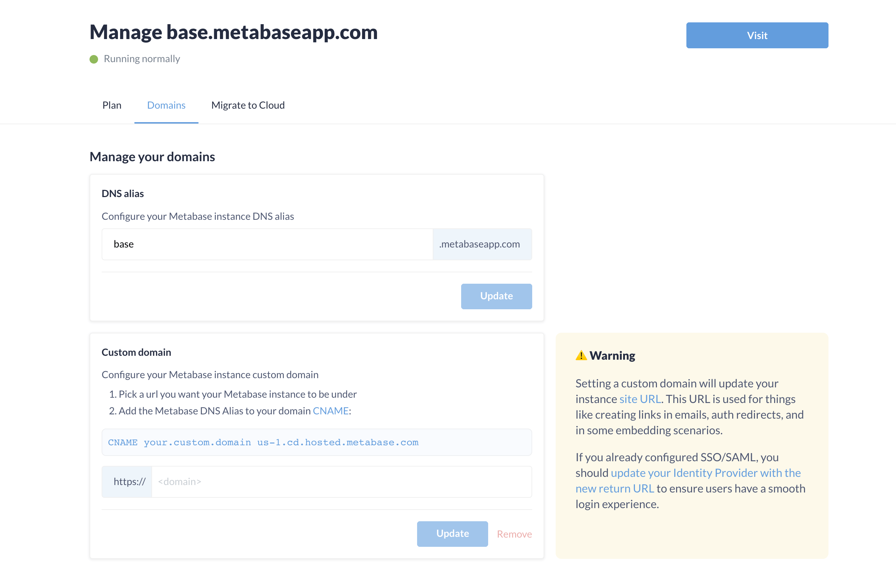Click the DNS alias subdomain input field
The height and width of the screenshot is (588, 896).
point(267,244)
